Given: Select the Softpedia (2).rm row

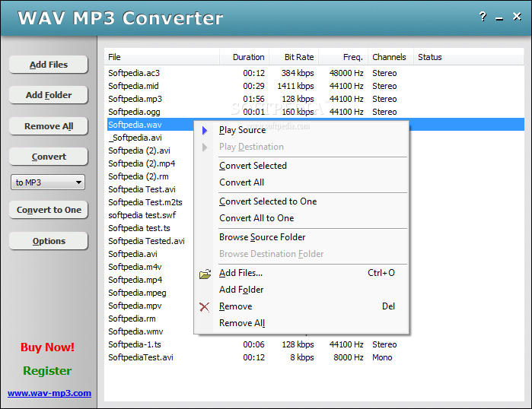Looking at the screenshot, I should 150,176.
